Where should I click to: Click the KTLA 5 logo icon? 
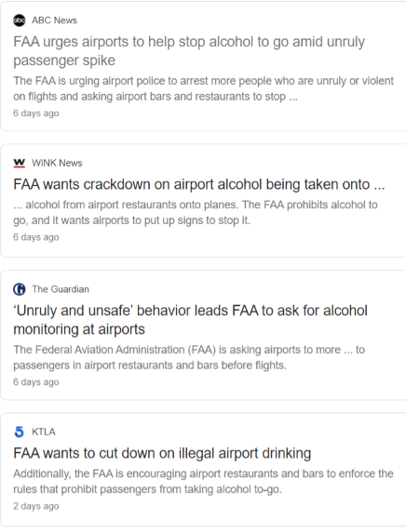[x=20, y=432]
